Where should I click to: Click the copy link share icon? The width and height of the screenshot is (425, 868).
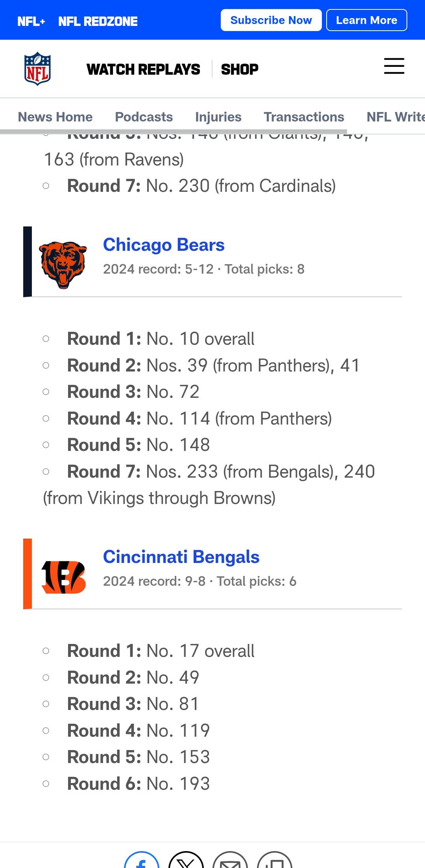point(274,860)
